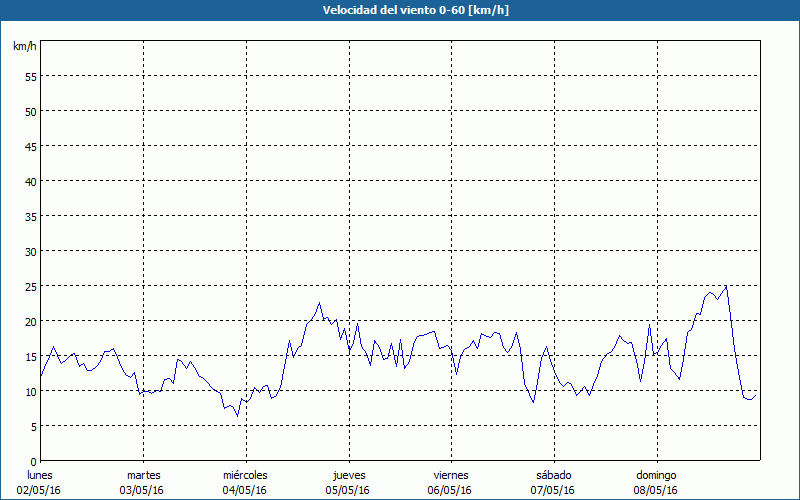Screen dimensions: 800x500
Task: Click the lowest wind dip before miércoles
Action: [238, 415]
